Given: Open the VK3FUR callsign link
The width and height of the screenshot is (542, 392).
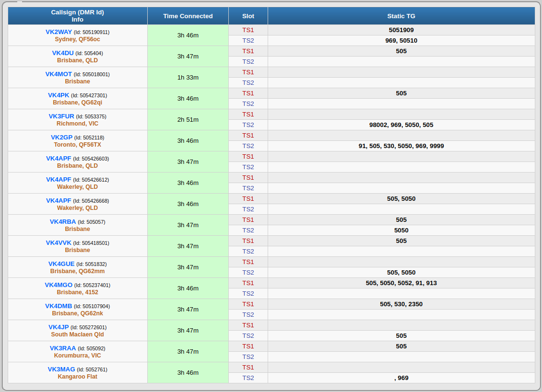Looking at the screenshot, I should (61, 116).
